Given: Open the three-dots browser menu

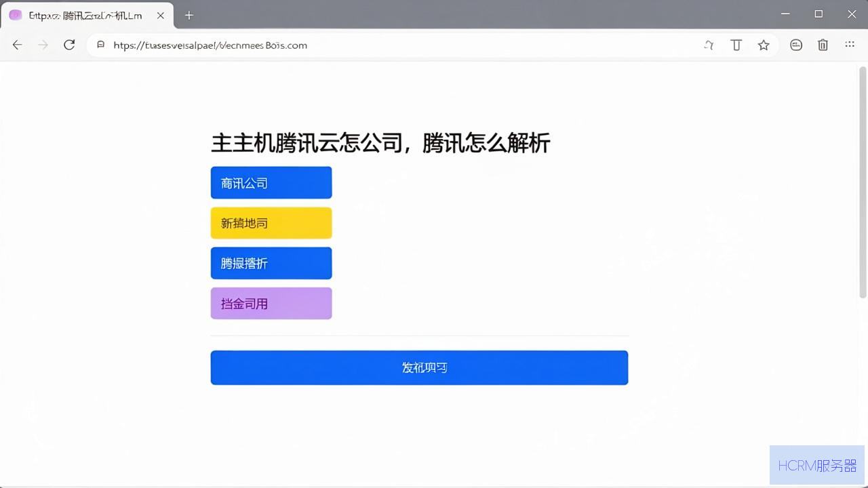Looking at the screenshot, I should click(x=850, y=45).
